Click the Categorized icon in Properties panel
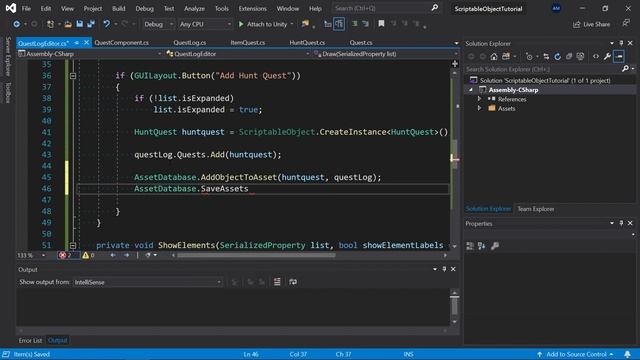 pyautogui.click(x=470, y=246)
